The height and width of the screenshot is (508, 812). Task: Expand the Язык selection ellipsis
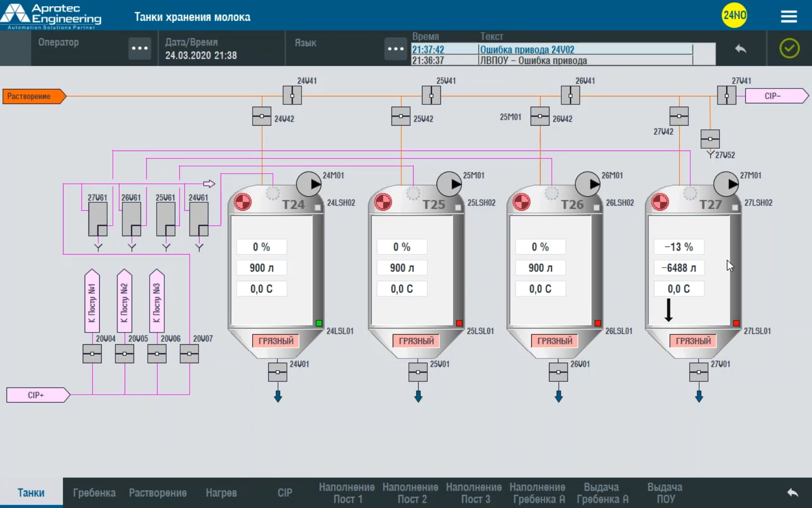395,48
